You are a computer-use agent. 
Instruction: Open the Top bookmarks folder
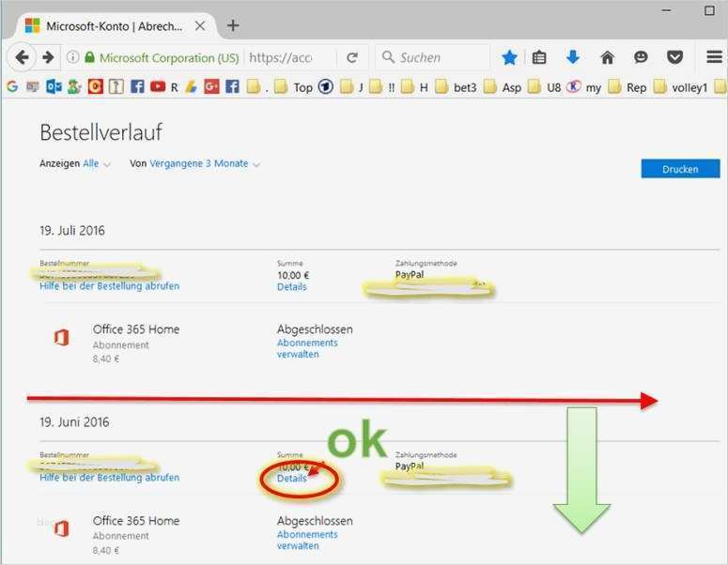point(293,87)
